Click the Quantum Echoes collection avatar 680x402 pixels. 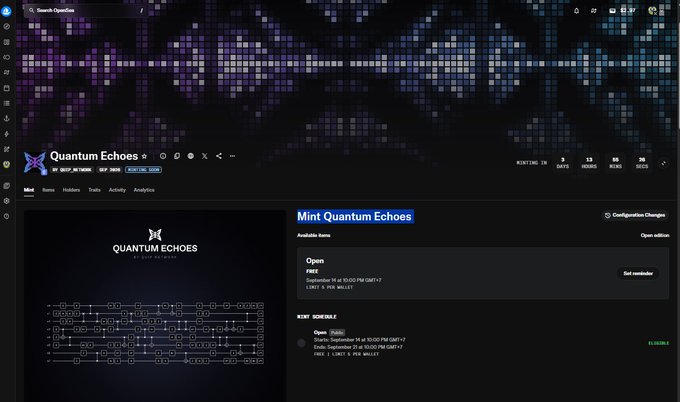click(35, 163)
